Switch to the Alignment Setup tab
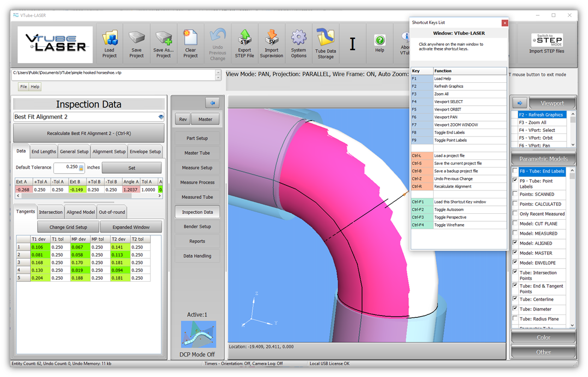 [109, 151]
